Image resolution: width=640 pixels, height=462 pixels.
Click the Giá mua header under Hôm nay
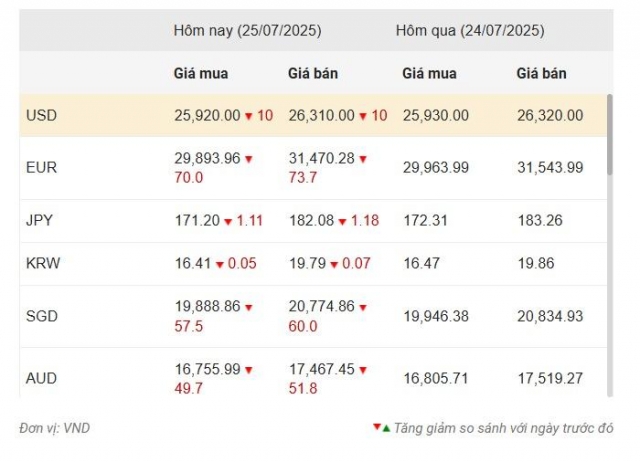[x=201, y=73]
